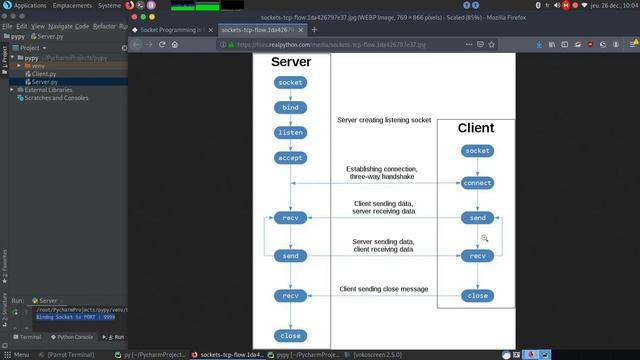This screenshot has height=360, width=640.
Task: Close the sockets-tcp-flow tab
Action: (301, 30)
